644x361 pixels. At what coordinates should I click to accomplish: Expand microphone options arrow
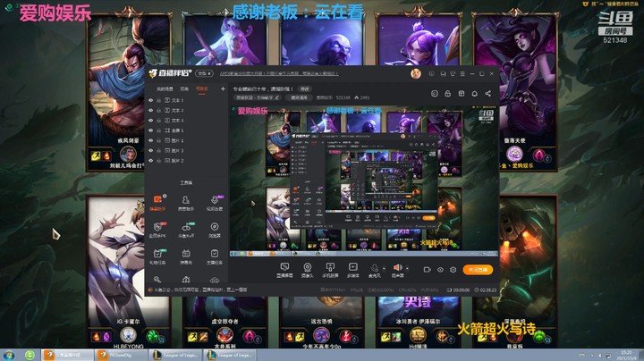384,269
